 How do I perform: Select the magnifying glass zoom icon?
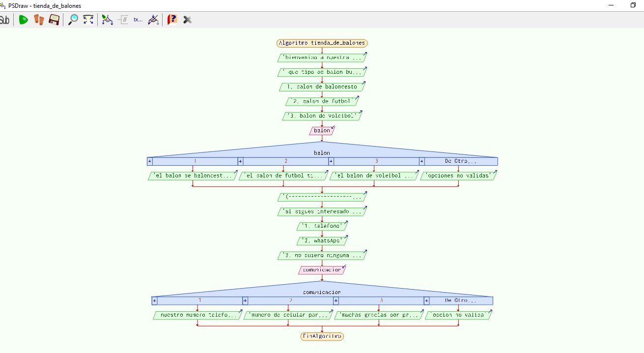click(x=73, y=20)
